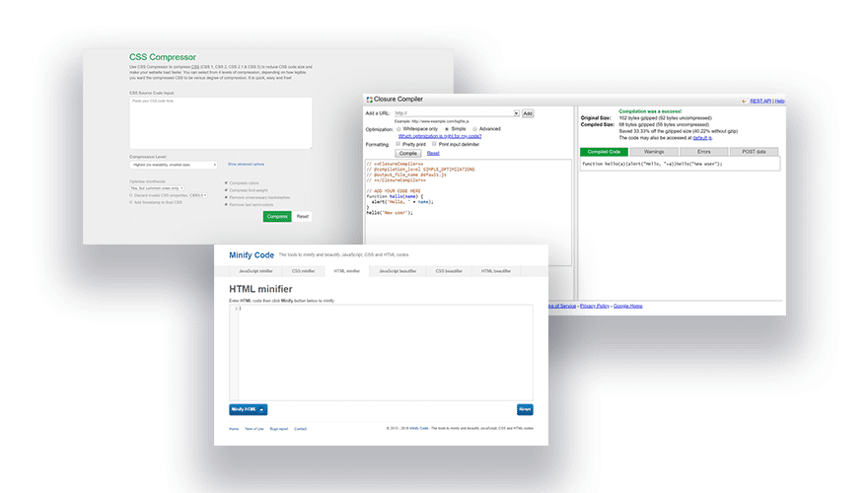This screenshot has height=493, width=868.
Task: Click the Minify HTML button
Action: (x=248, y=409)
